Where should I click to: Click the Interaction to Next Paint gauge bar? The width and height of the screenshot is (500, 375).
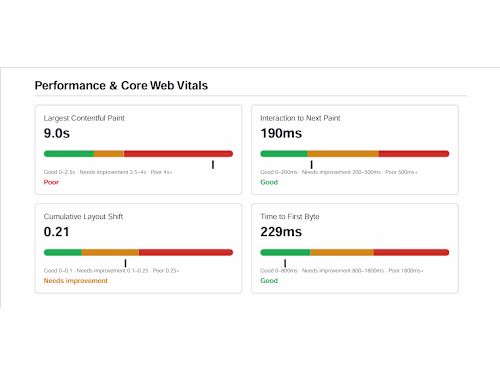click(355, 154)
